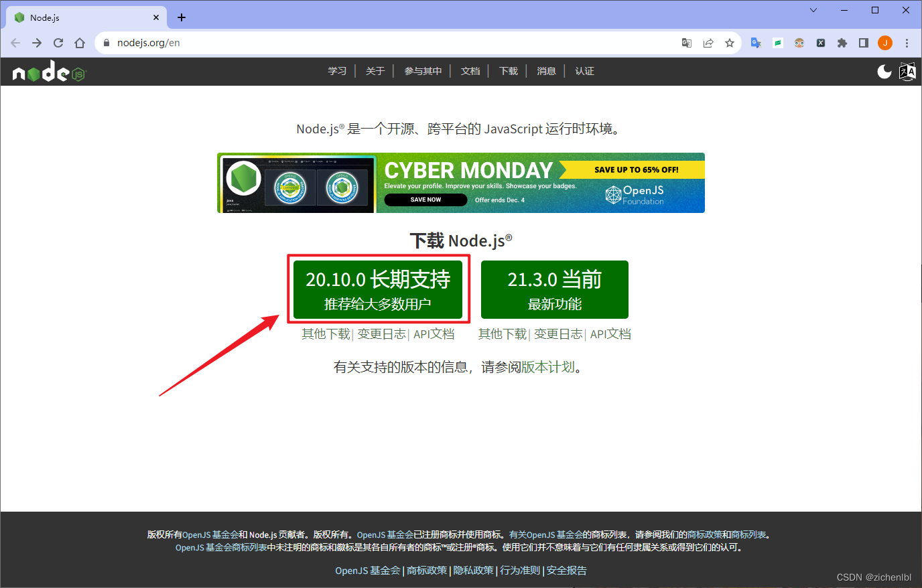Screen dimensions: 922x588
Task: Open the Extensions puzzle menu
Action: (842, 43)
